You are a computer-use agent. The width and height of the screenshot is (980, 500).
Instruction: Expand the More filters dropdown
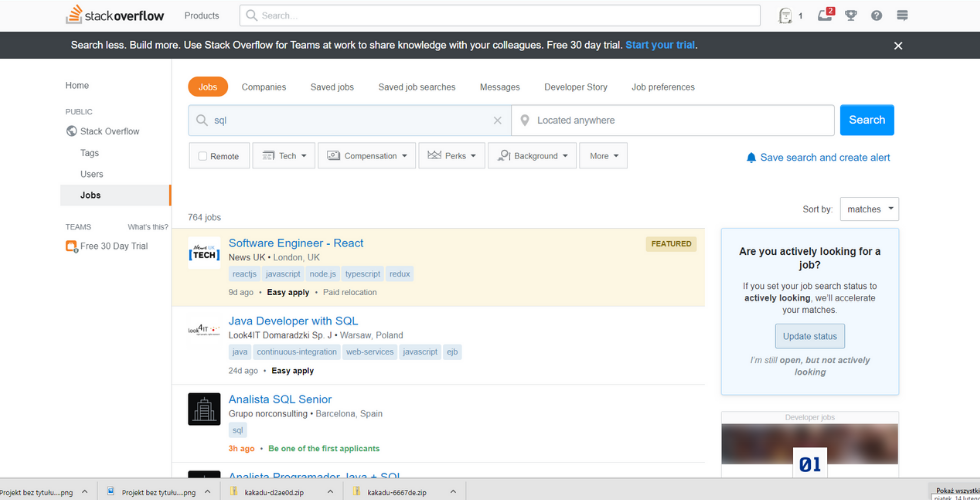(603, 156)
